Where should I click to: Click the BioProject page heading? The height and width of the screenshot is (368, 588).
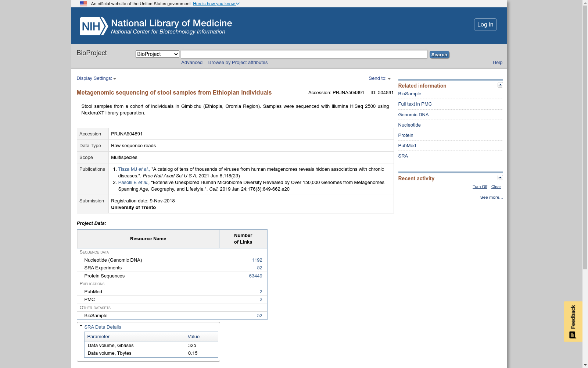[x=92, y=53]
